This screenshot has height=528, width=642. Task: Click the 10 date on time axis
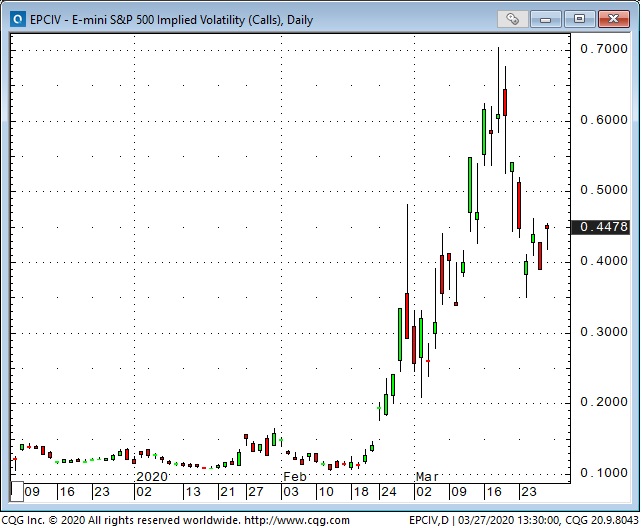pos(326,492)
